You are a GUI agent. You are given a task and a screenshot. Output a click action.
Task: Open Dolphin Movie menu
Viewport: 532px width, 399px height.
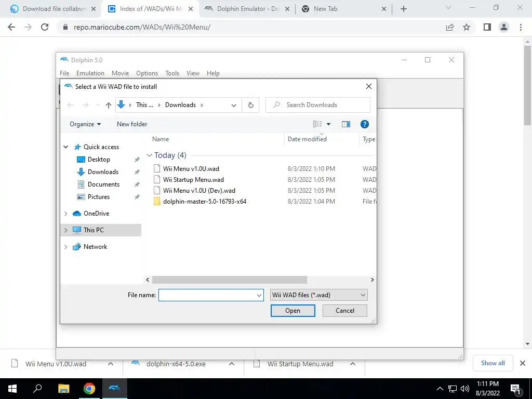tap(120, 73)
